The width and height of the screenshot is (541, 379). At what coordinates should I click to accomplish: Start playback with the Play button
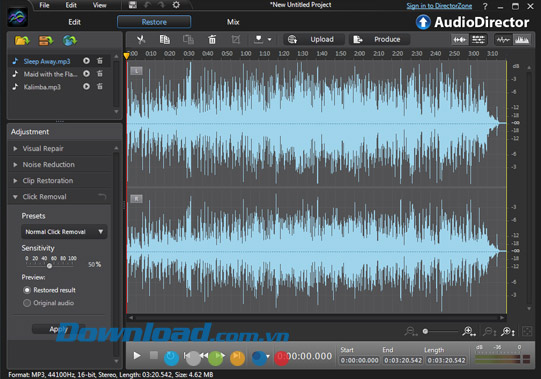click(x=137, y=355)
